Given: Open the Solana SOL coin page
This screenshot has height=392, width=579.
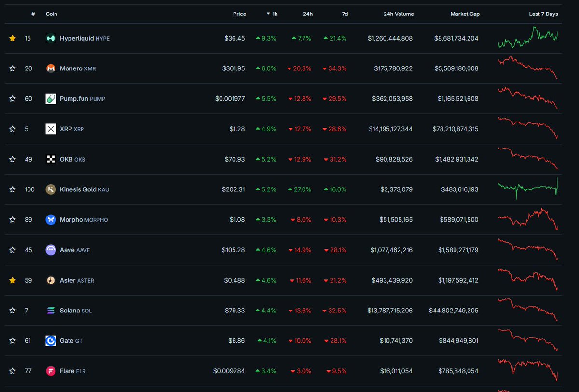Looking at the screenshot, I should 75,311.
